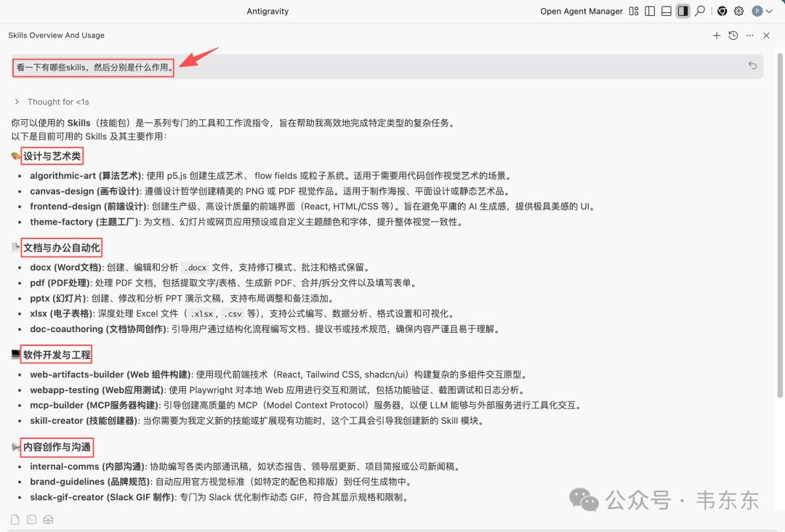The width and height of the screenshot is (785, 532).
Task: Open the settings gear icon
Action: coord(738,11)
